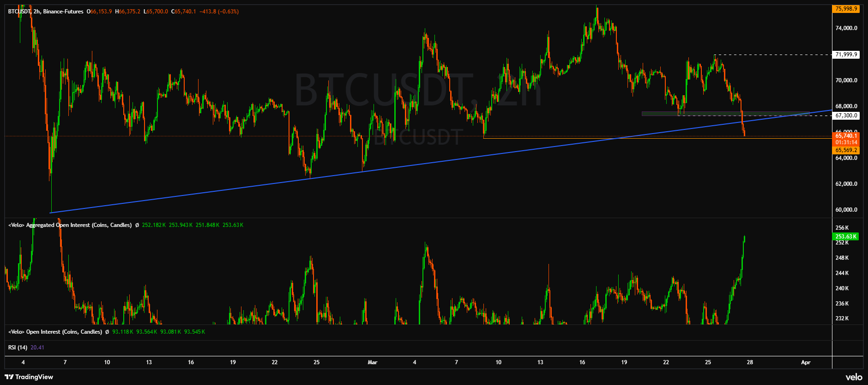
Task: Select the RSI (14) indicator title
Action: 18,348
